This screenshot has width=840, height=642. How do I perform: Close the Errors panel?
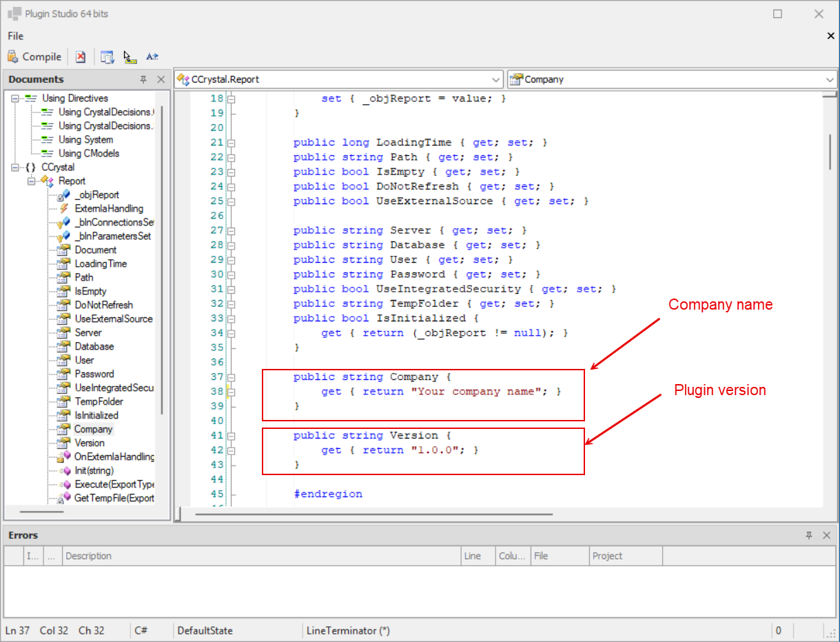827,535
